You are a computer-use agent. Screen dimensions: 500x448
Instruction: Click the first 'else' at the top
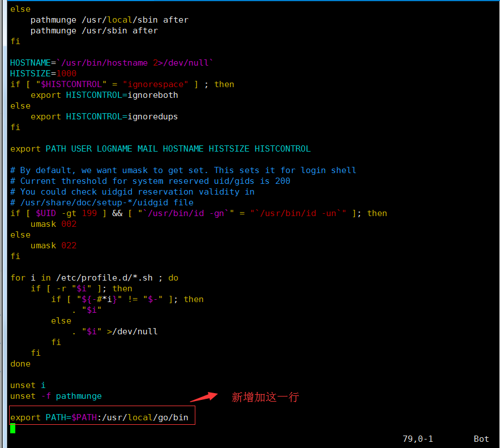point(20,9)
